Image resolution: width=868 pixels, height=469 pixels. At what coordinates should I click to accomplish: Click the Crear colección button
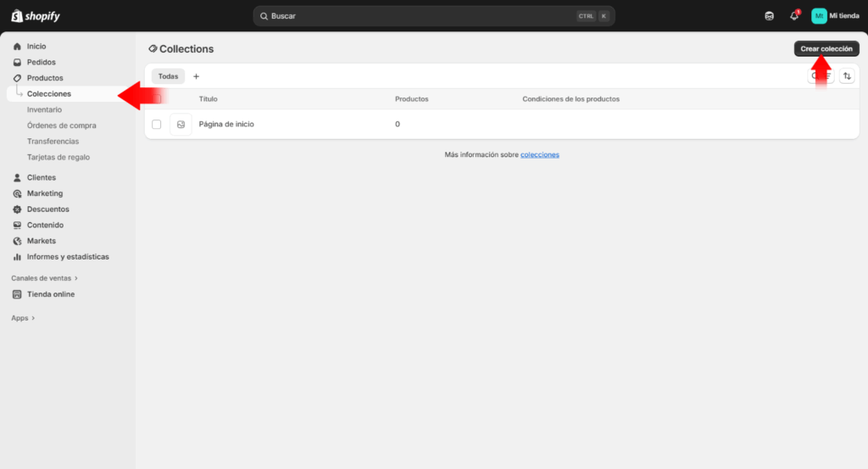click(826, 49)
